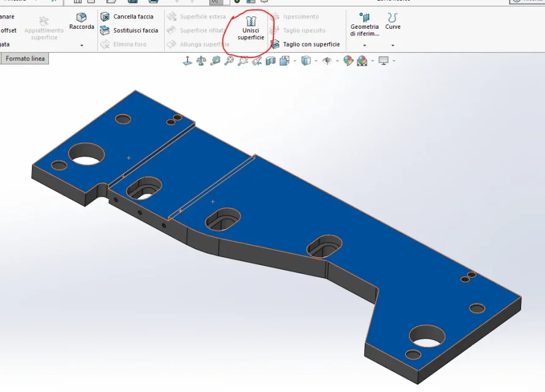Toggle the Hide/Show items eye icon
The image size is (545, 392).
[x=327, y=61]
